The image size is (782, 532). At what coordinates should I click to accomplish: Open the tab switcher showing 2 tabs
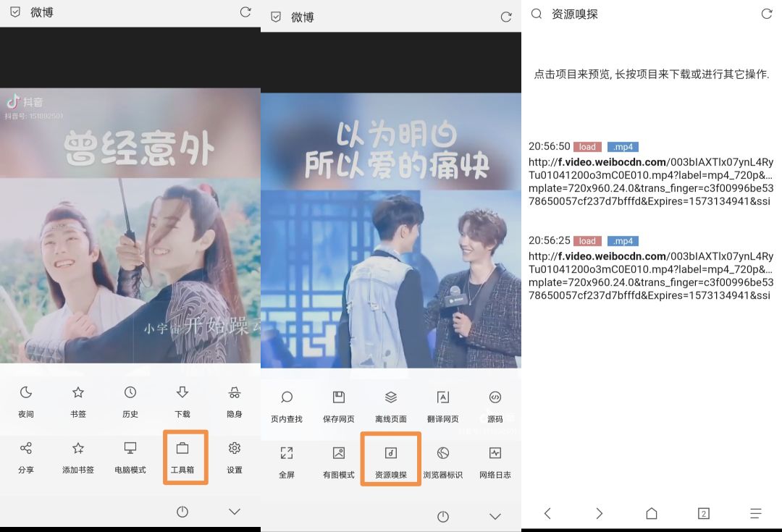tap(703, 513)
